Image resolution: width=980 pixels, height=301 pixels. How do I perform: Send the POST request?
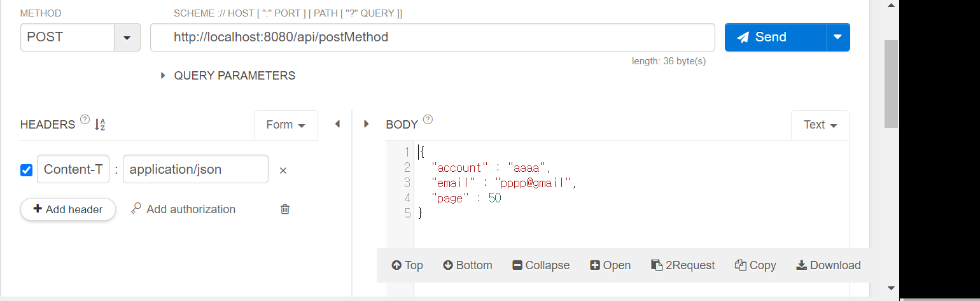click(x=775, y=37)
